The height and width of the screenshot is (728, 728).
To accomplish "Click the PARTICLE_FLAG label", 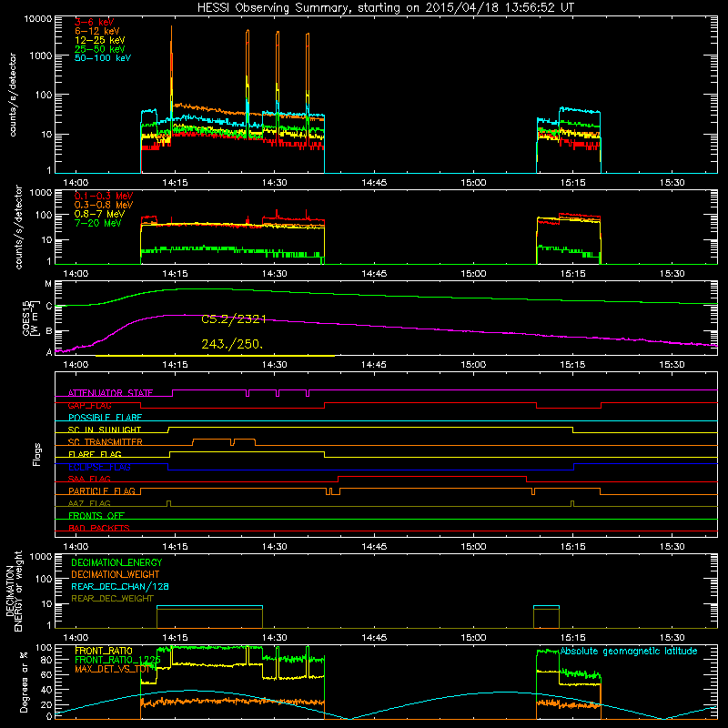I will coord(102,491).
